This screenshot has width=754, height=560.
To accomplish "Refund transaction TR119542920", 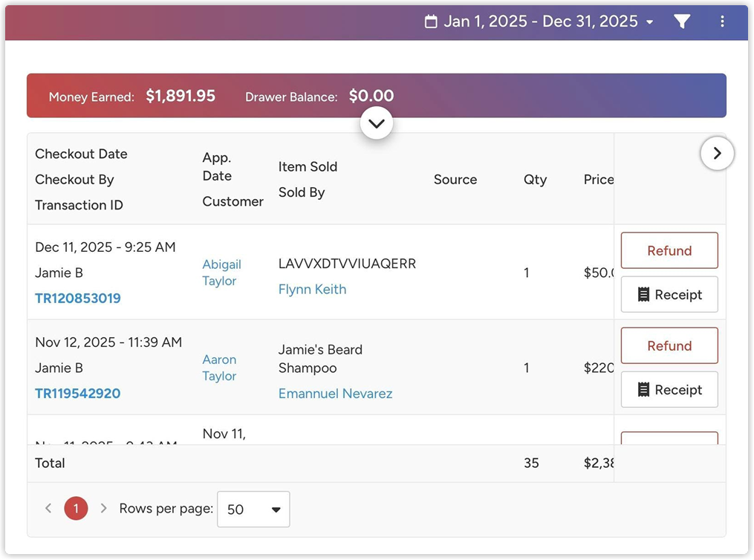I will (x=669, y=345).
